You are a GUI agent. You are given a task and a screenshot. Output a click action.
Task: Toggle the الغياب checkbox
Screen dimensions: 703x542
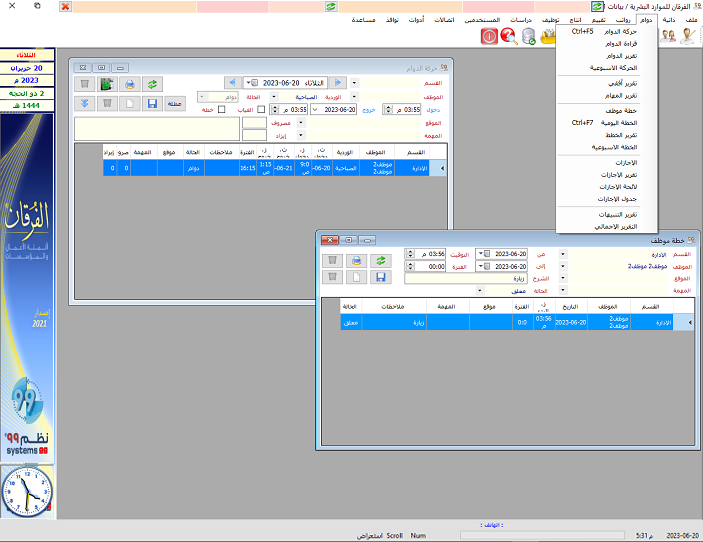point(261,109)
